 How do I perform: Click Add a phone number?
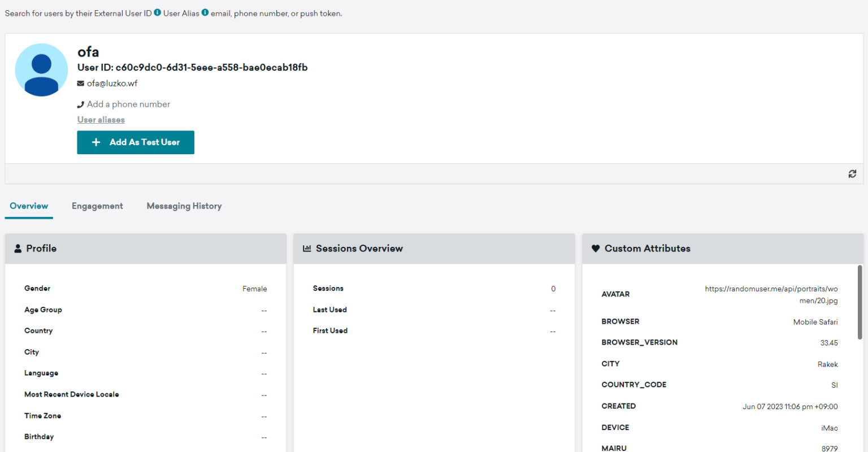tap(128, 104)
